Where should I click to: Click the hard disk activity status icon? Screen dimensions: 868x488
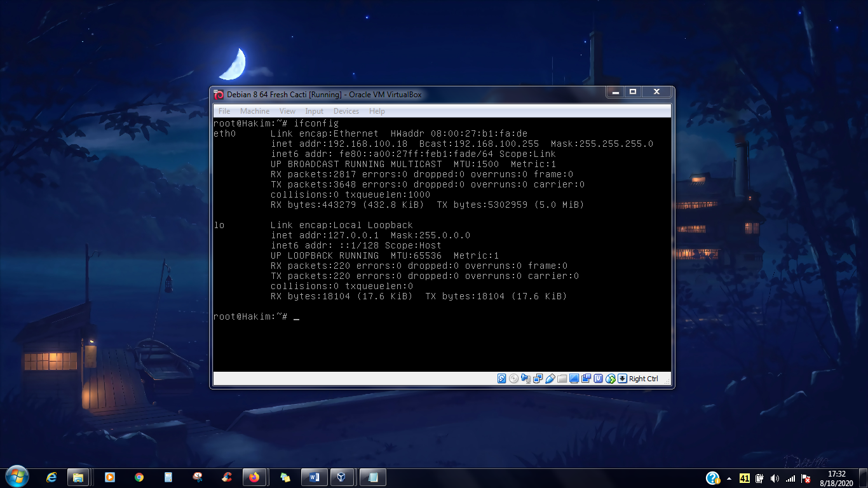(502, 379)
